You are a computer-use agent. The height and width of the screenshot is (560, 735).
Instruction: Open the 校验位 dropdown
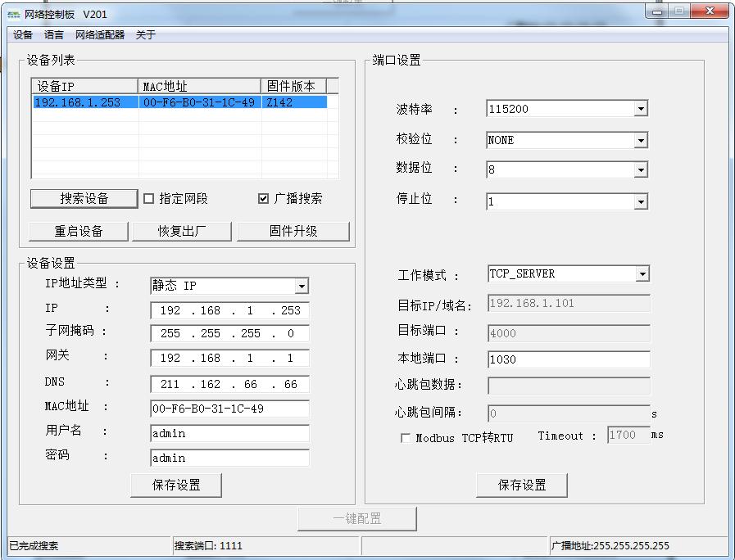click(x=640, y=139)
